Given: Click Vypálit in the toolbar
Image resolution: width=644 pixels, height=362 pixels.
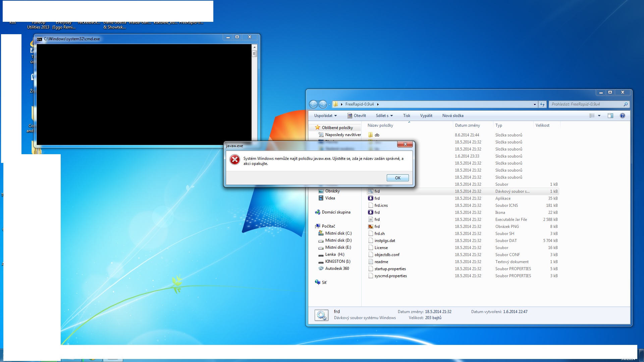Looking at the screenshot, I should [x=426, y=116].
